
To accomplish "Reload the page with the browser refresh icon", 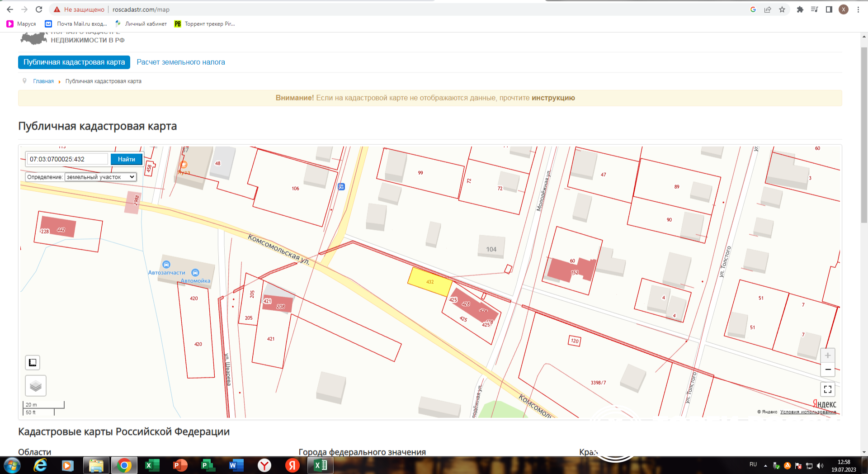I will coord(39,9).
